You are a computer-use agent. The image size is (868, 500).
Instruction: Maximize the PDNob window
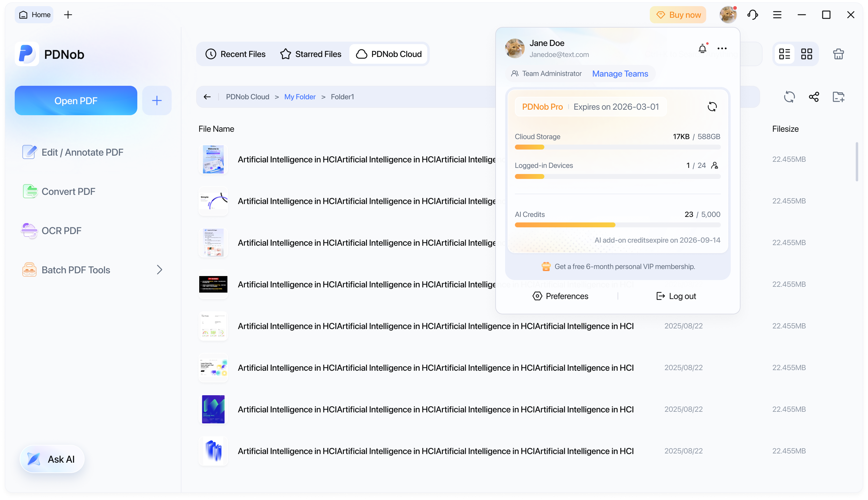coord(826,15)
